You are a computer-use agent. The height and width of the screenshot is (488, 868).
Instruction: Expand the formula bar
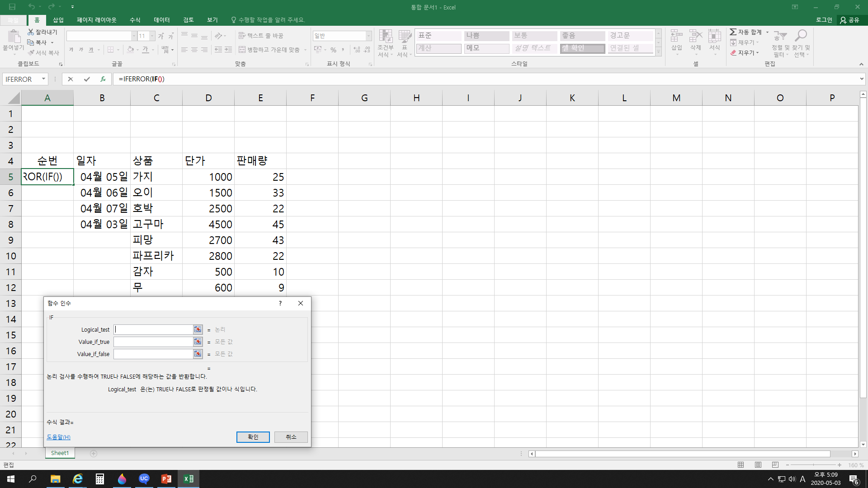tap(862, 79)
